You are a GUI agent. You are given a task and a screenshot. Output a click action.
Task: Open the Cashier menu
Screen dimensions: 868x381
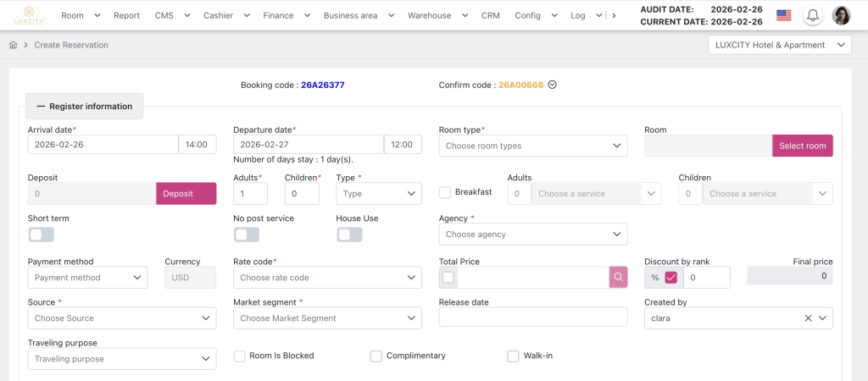click(x=226, y=15)
